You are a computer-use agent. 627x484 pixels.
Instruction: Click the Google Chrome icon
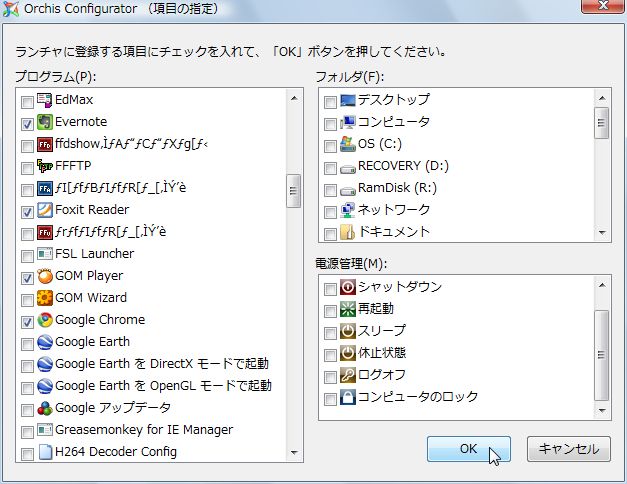point(44,320)
